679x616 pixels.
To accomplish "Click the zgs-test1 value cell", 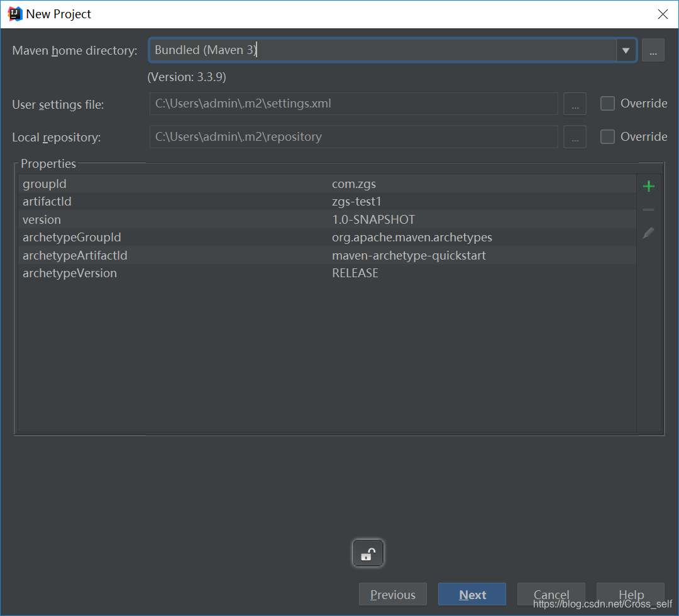I will [x=356, y=202].
